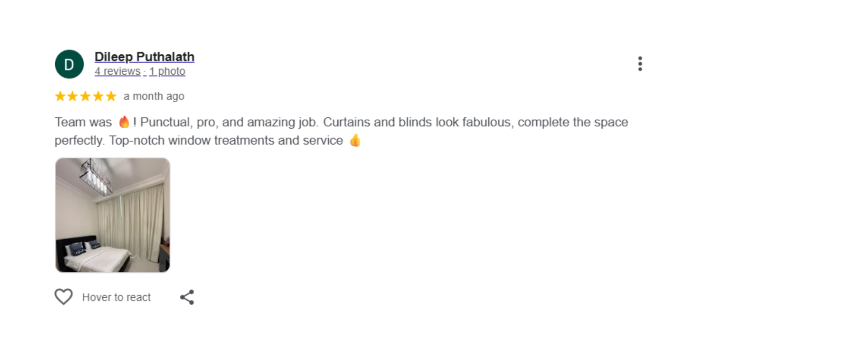Open the three-dot more options menu

tap(640, 64)
